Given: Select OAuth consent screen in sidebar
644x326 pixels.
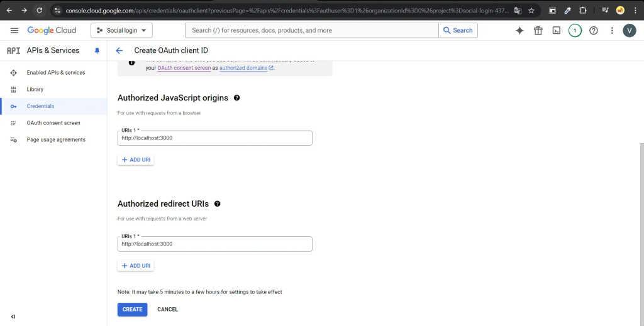Looking at the screenshot, I should point(53,123).
